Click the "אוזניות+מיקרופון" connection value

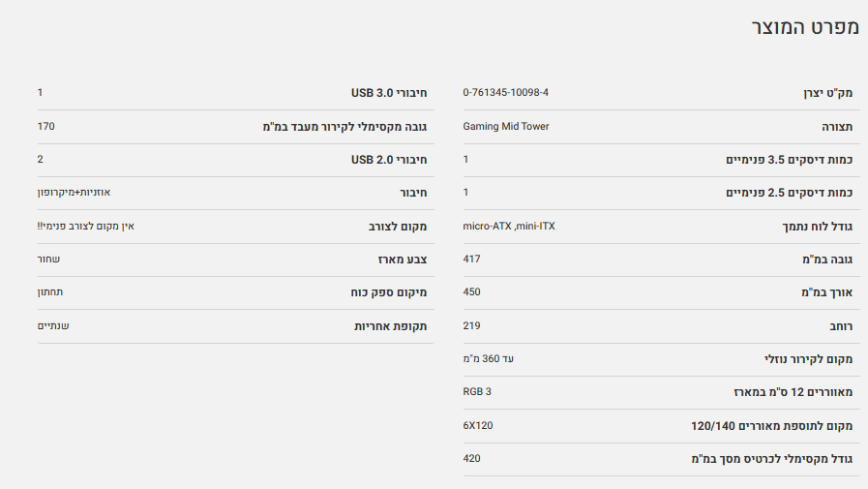(x=74, y=193)
